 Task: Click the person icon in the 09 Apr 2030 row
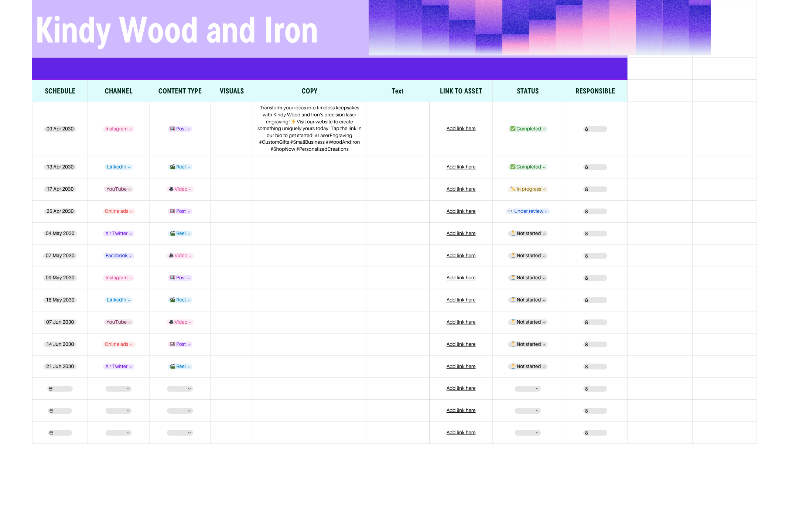pyautogui.click(x=586, y=129)
